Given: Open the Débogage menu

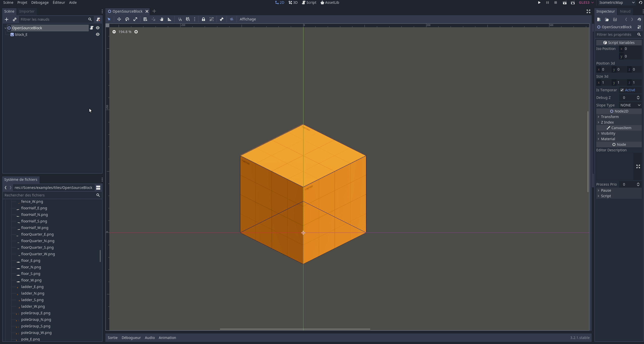Looking at the screenshot, I should tap(40, 3).
